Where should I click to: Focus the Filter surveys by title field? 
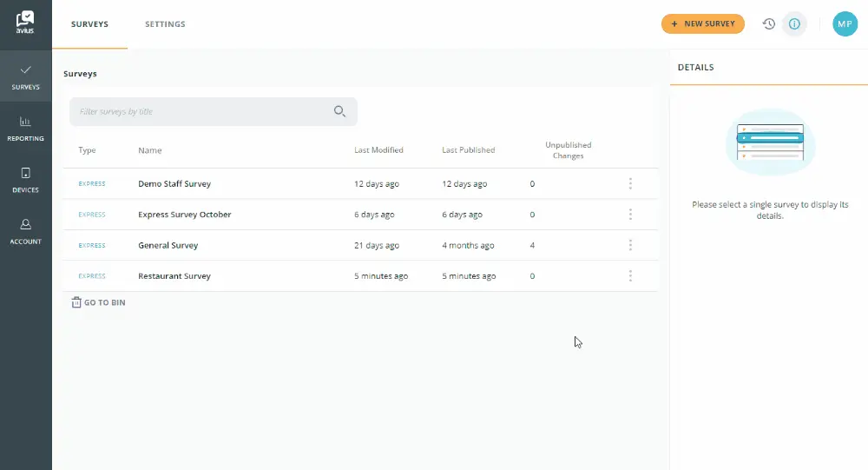click(x=214, y=111)
